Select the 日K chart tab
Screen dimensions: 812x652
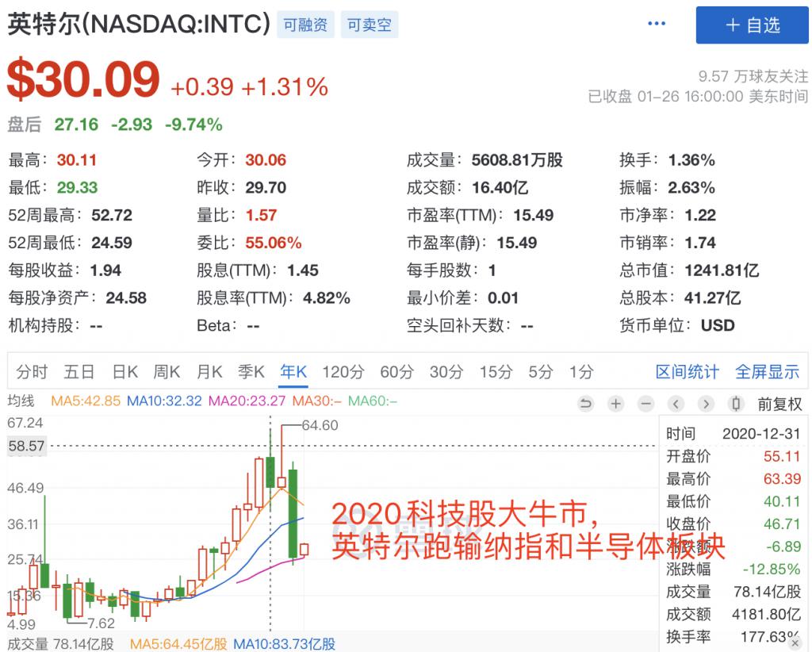click(x=125, y=372)
